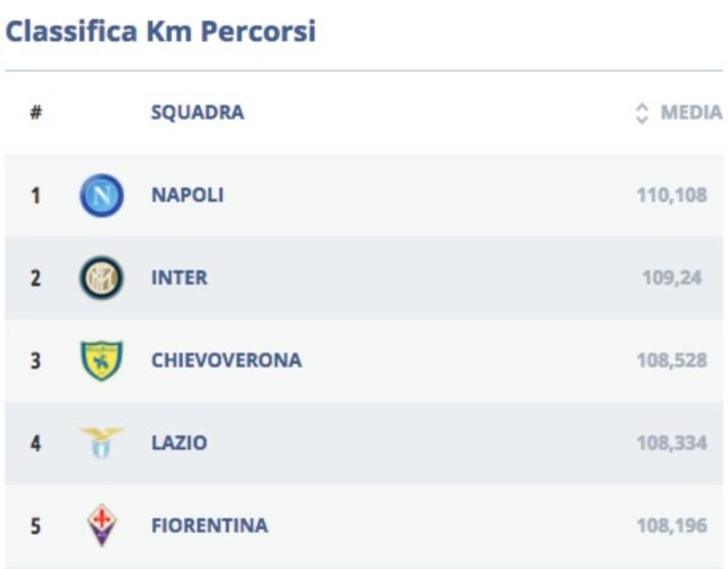Click the ChievoVerona shield logo
This screenshot has width=728, height=569.
pos(102,361)
